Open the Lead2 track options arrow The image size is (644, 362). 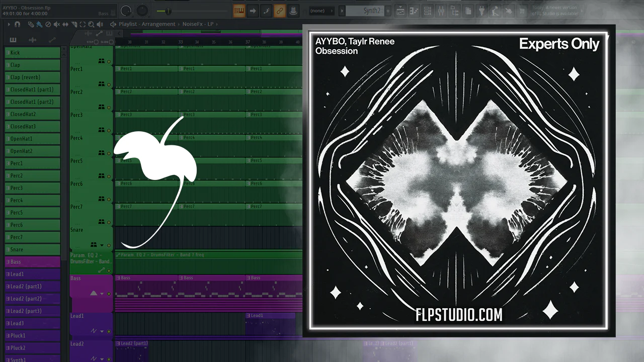pos(103,360)
